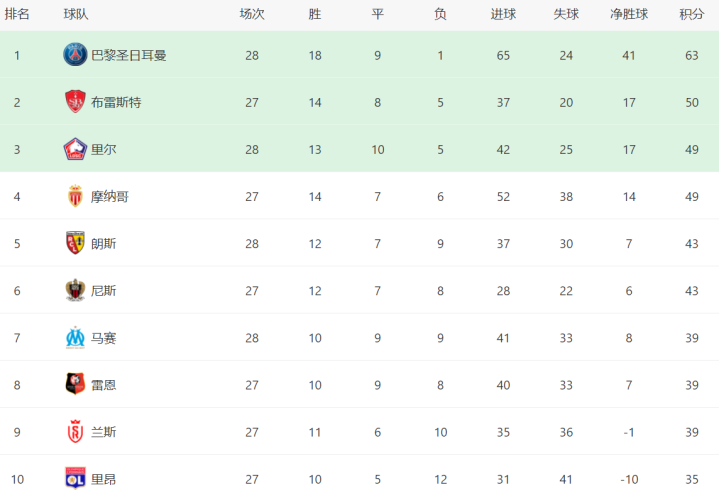The image size is (719, 500).
Task: Open the Lyon OL logo
Action: click(75, 478)
